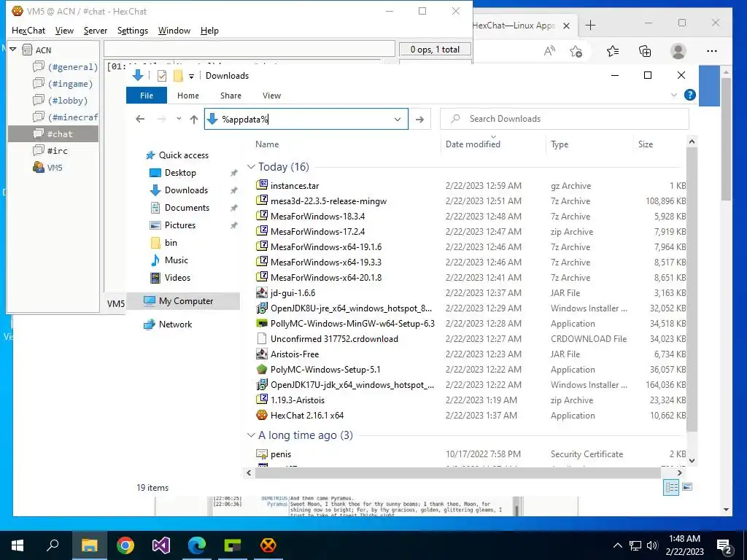Select the #chat channel in HexChat
The height and width of the screenshot is (560, 747).
[x=53, y=134]
